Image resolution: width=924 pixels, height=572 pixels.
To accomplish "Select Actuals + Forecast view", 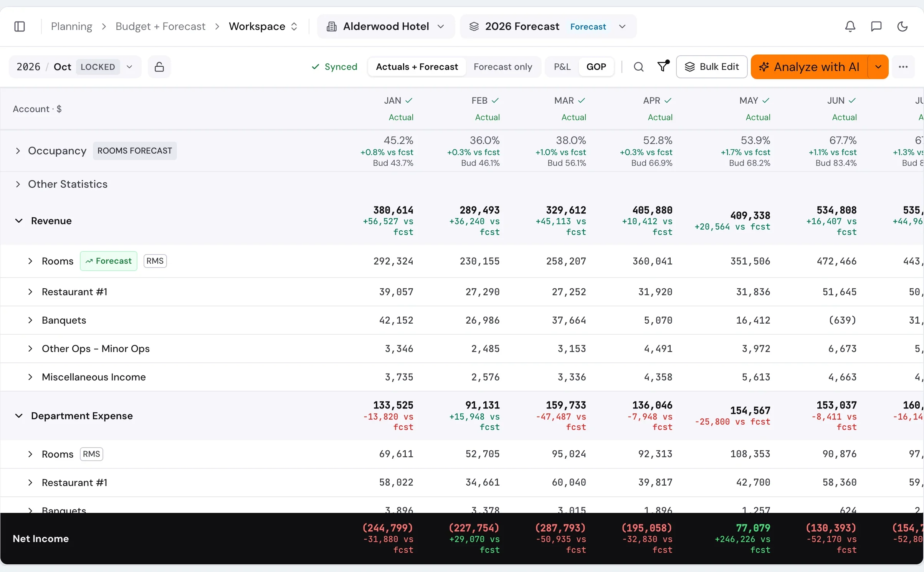I will [x=417, y=67].
